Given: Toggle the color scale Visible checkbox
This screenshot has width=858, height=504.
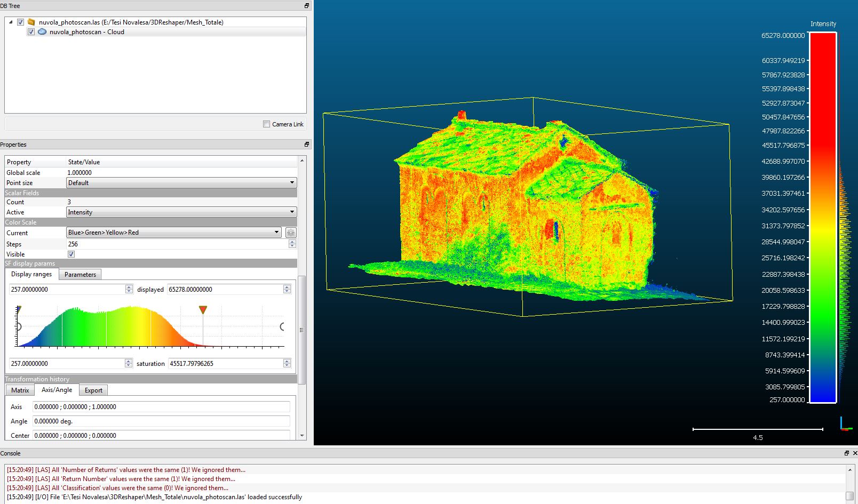Looking at the screenshot, I should [71, 254].
